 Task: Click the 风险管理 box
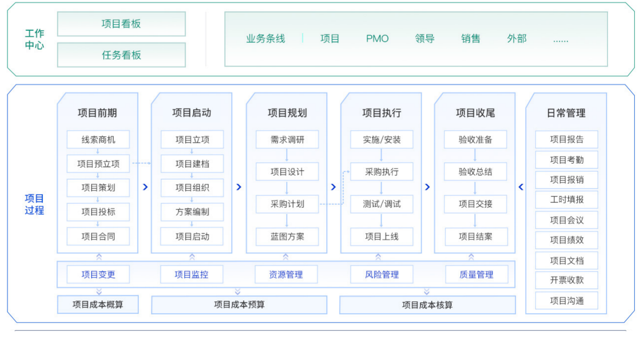pyautogui.click(x=382, y=274)
